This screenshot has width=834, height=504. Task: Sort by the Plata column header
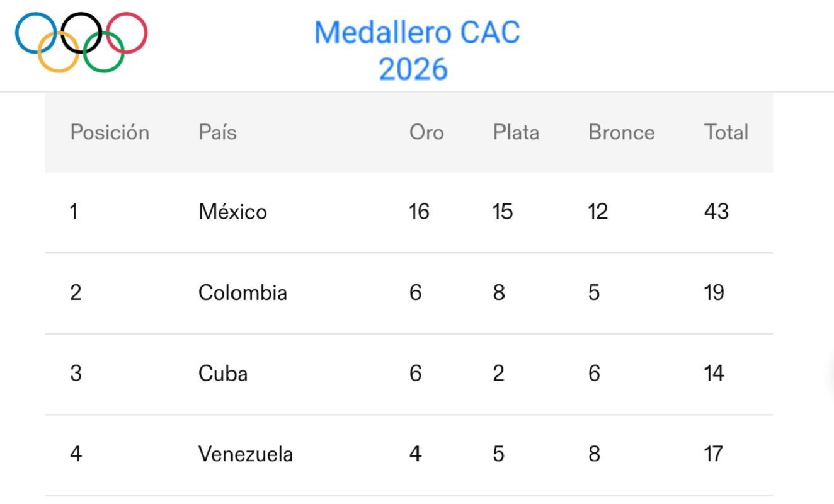pyautogui.click(x=516, y=132)
